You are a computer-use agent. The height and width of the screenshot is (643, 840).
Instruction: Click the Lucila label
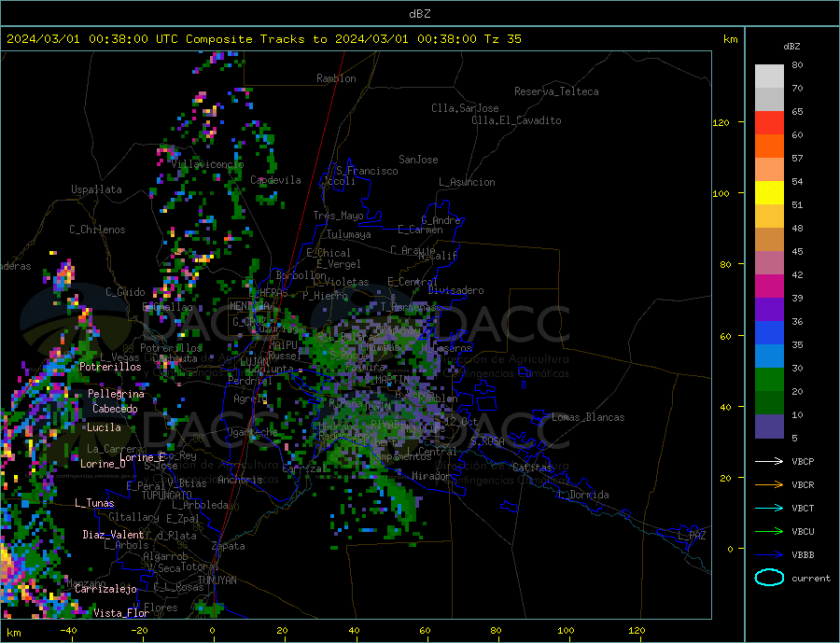click(x=104, y=427)
